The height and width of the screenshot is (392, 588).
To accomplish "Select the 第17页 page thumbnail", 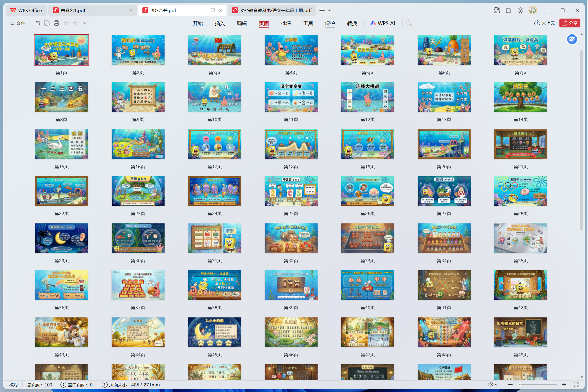I will pyautogui.click(x=214, y=144).
